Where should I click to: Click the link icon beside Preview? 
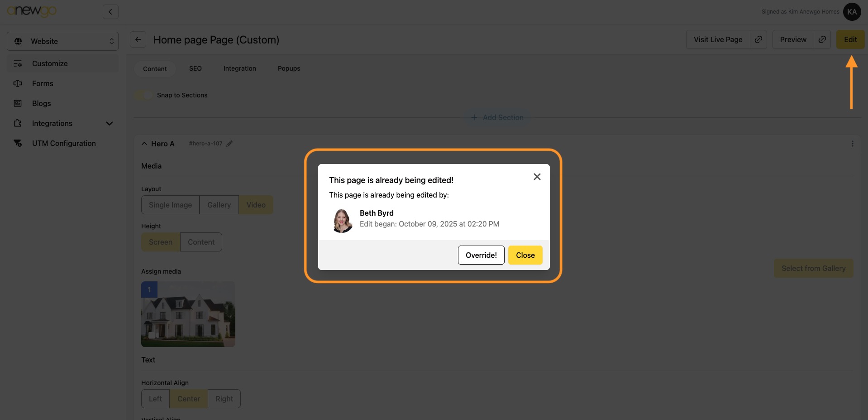coord(822,39)
